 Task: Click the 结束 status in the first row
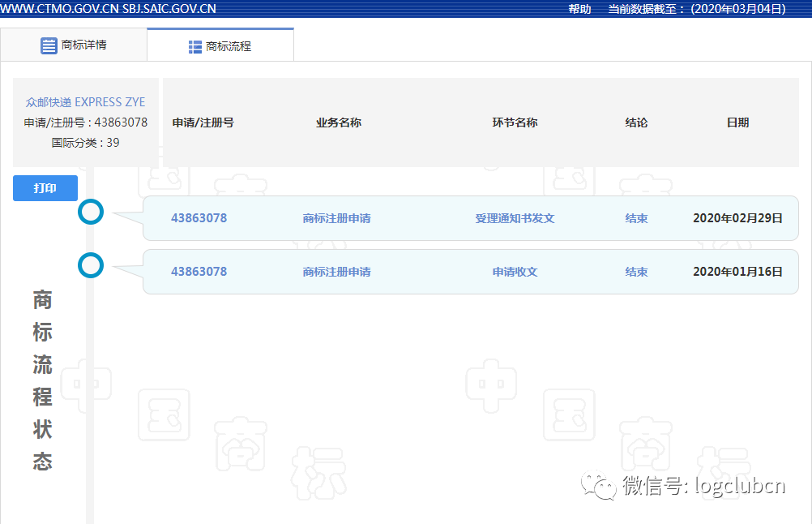(x=636, y=217)
